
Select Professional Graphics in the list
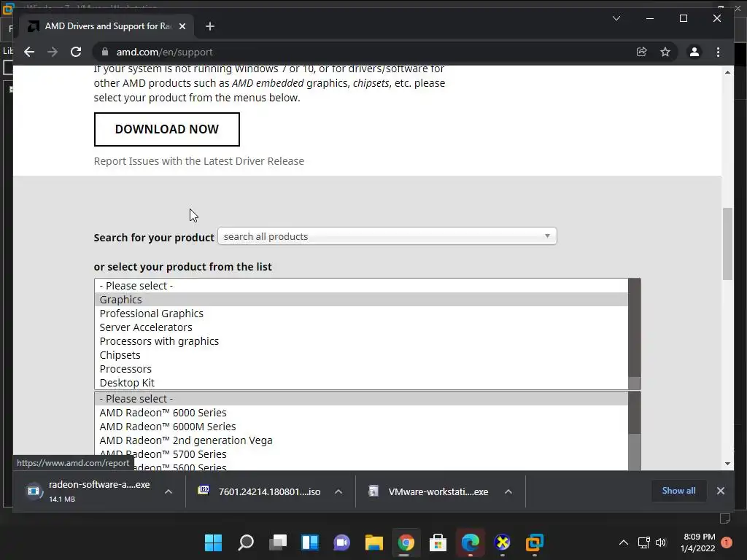pos(361,314)
